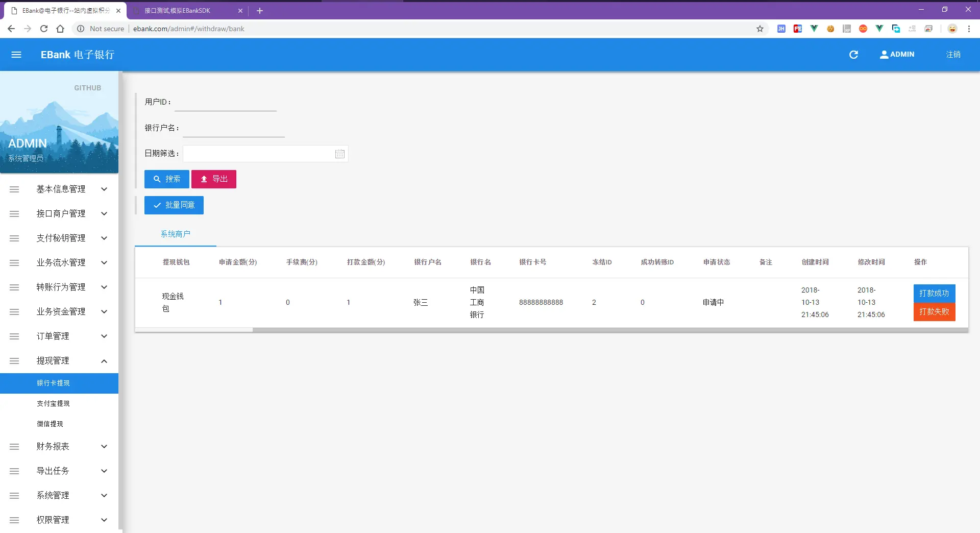Switch to the 接口测试,模拟EBankSDK browser tab
Screen dimensions: 980x533
tap(187, 11)
